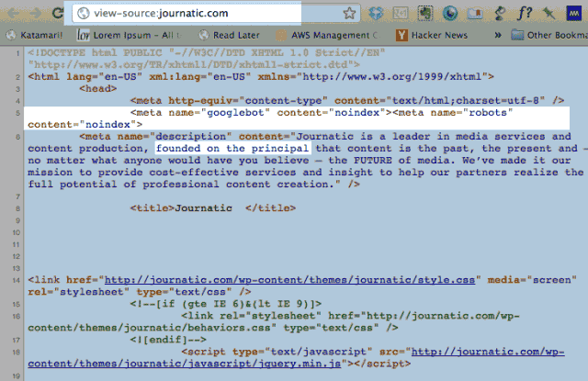Open the Read Later bookmarklet
Image resolution: width=588 pixels, height=381 pixels.
[x=230, y=35]
